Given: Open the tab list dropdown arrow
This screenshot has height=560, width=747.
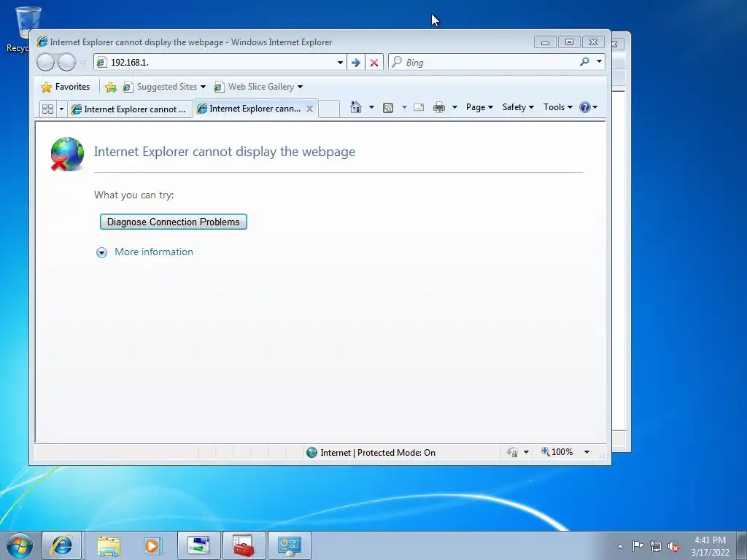Looking at the screenshot, I should click(x=61, y=109).
